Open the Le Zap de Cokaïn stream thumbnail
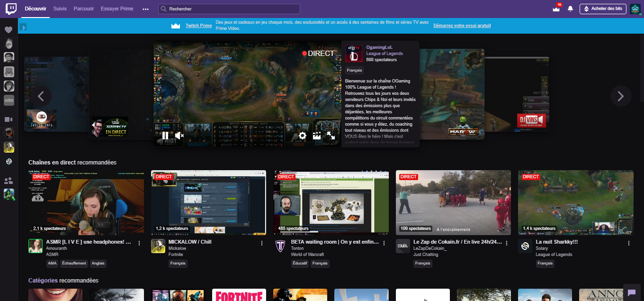The height and width of the screenshot is (301, 644). pos(453,202)
